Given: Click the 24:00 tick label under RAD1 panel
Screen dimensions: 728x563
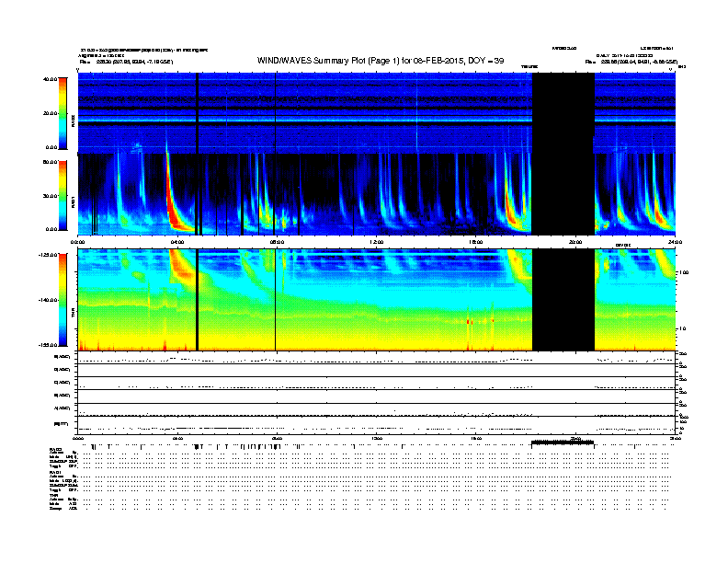Looking at the screenshot, I should click(x=675, y=242).
